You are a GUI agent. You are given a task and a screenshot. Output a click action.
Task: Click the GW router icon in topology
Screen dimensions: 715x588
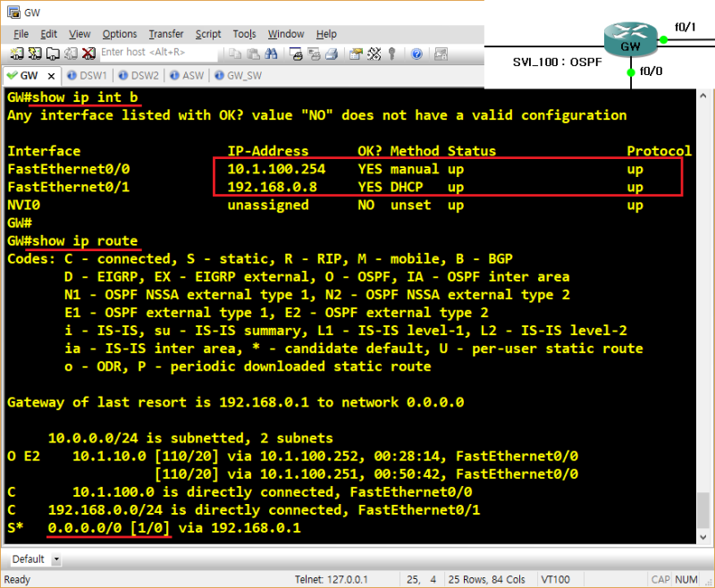tap(631, 39)
